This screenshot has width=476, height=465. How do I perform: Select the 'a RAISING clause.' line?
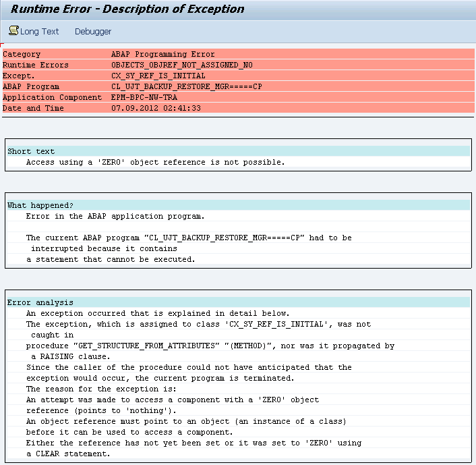pos(70,356)
